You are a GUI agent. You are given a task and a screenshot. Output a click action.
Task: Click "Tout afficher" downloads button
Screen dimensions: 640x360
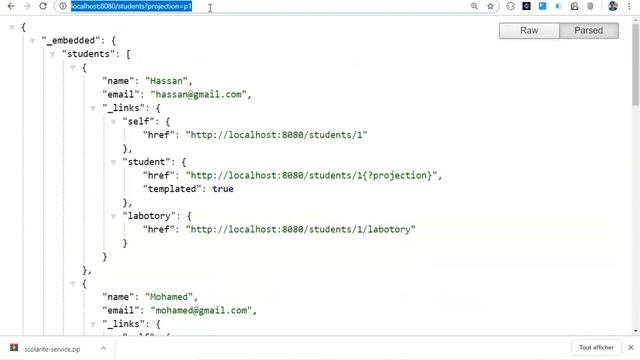tap(596, 347)
